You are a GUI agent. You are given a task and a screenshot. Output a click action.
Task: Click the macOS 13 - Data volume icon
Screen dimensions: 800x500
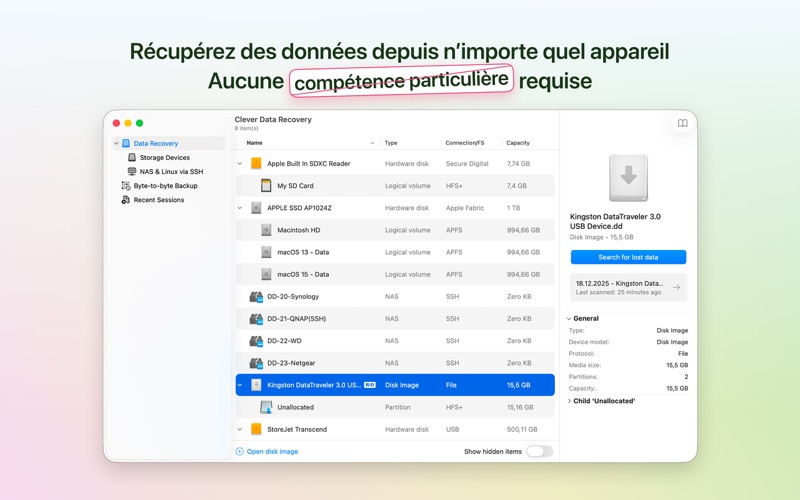click(x=266, y=252)
